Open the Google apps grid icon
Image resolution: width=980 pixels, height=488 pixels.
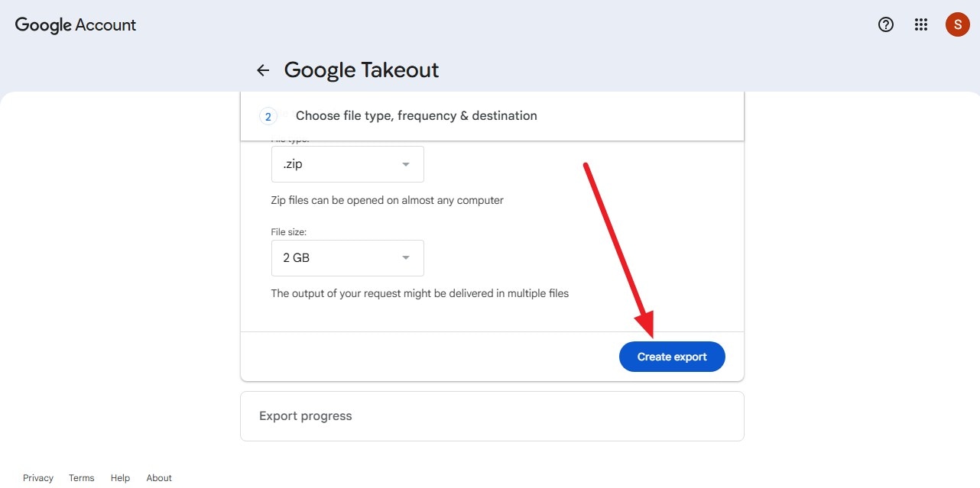[921, 24]
